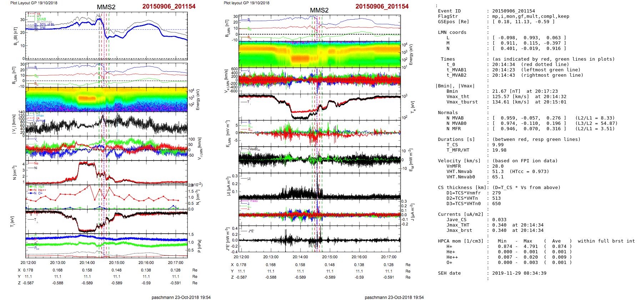Viewport: 644px width, 300px height.
Task: Click the '|Bmin|, |Vmax|' heading
Action: [455, 86]
